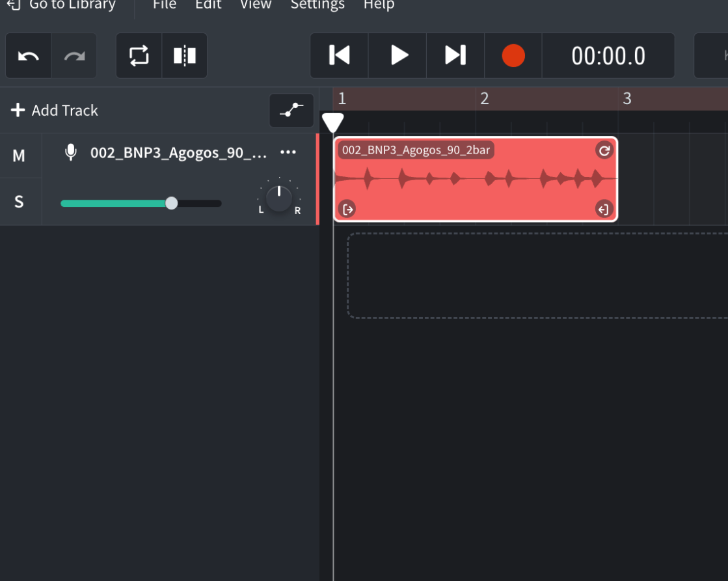Click the region fade-out handle icon
The image size is (728, 581).
[x=603, y=209]
